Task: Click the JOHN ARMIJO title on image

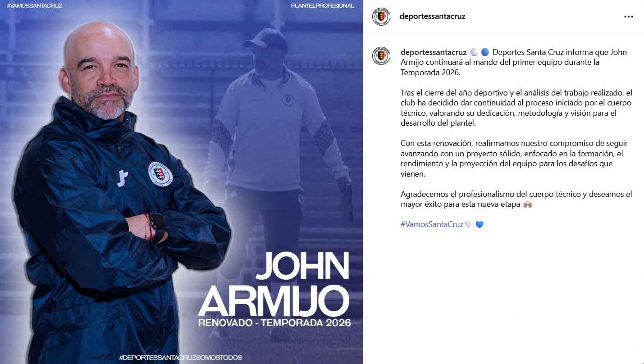Action: tap(274, 284)
